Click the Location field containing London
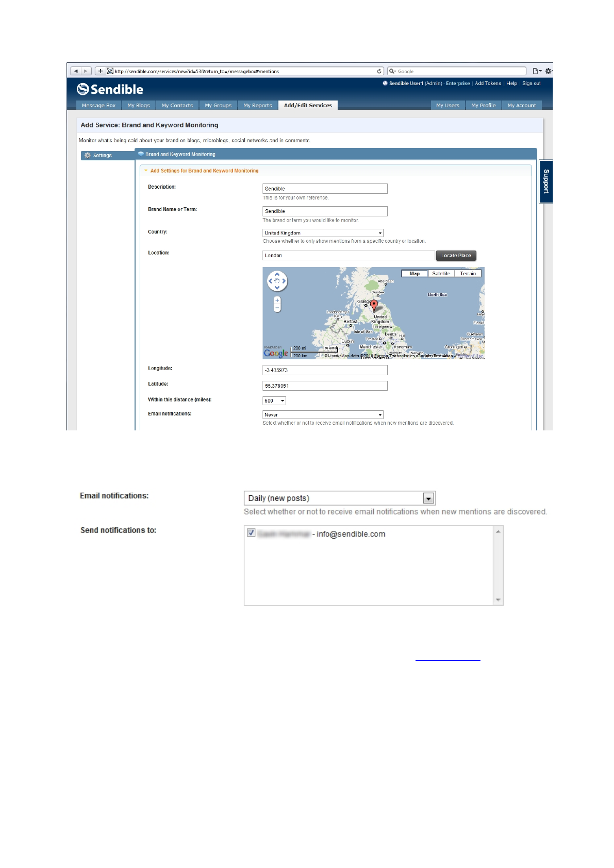The height and width of the screenshot is (868, 614). pyautogui.click(x=349, y=256)
